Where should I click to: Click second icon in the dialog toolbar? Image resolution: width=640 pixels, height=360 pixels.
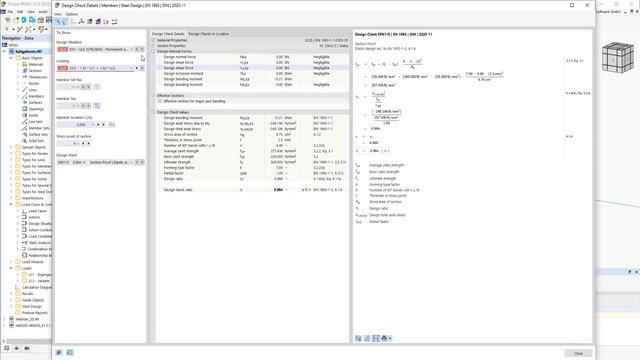click(65, 22)
